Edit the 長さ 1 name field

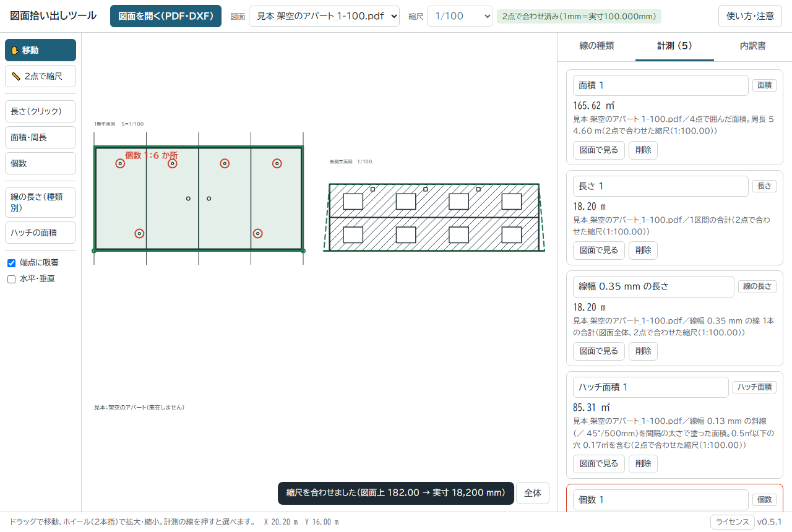[661, 186]
